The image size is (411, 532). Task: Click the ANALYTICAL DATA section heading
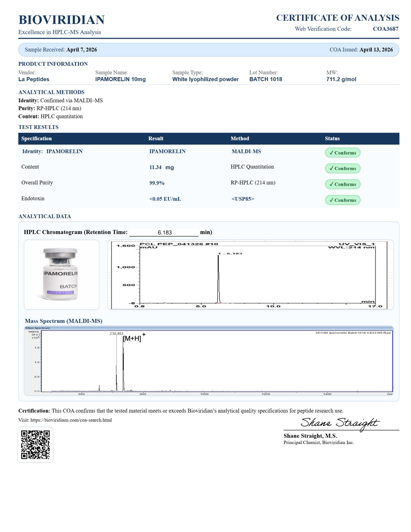click(x=45, y=216)
